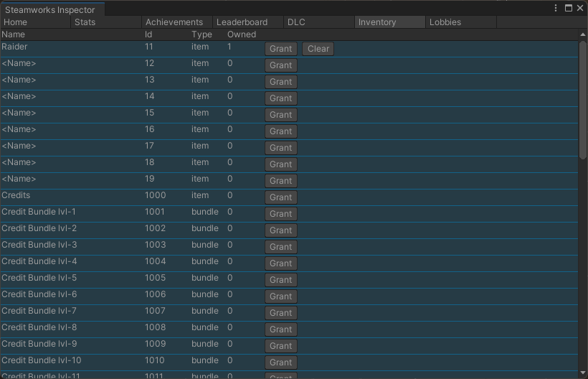Grant Credit Bundle lvl-2
The width and height of the screenshot is (588, 379).
(x=281, y=230)
